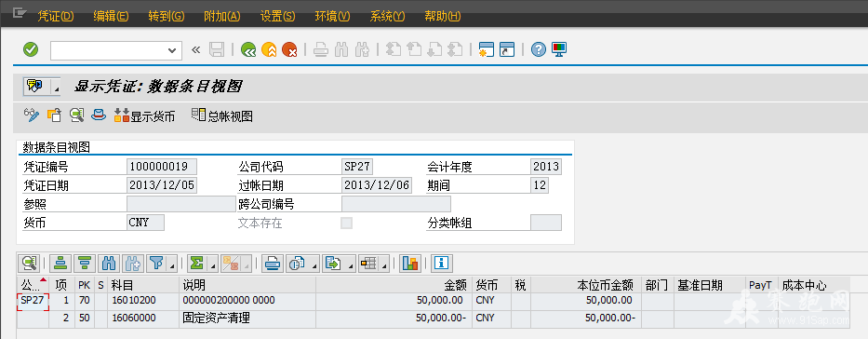
Task: Click the Last Page icon
Action: [455, 50]
